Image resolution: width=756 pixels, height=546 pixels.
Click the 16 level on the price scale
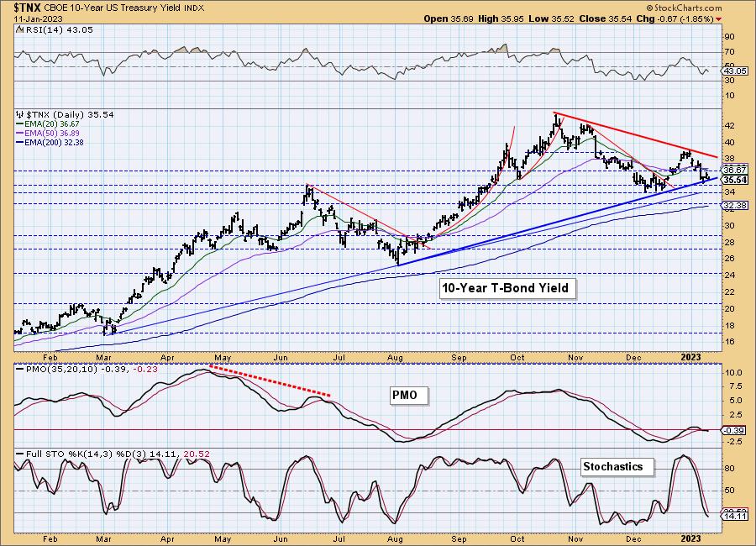[x=729, y=342]
